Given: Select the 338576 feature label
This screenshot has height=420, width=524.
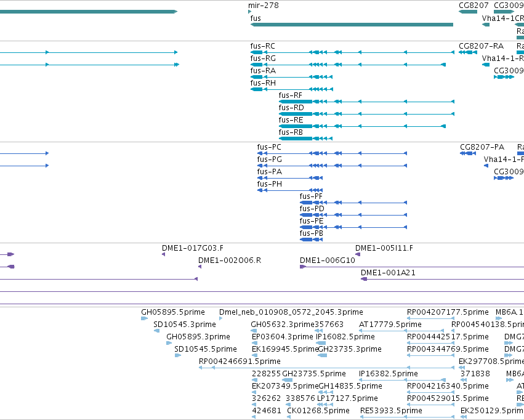Looking at the screenshot, I should click(x=300, y=398).
